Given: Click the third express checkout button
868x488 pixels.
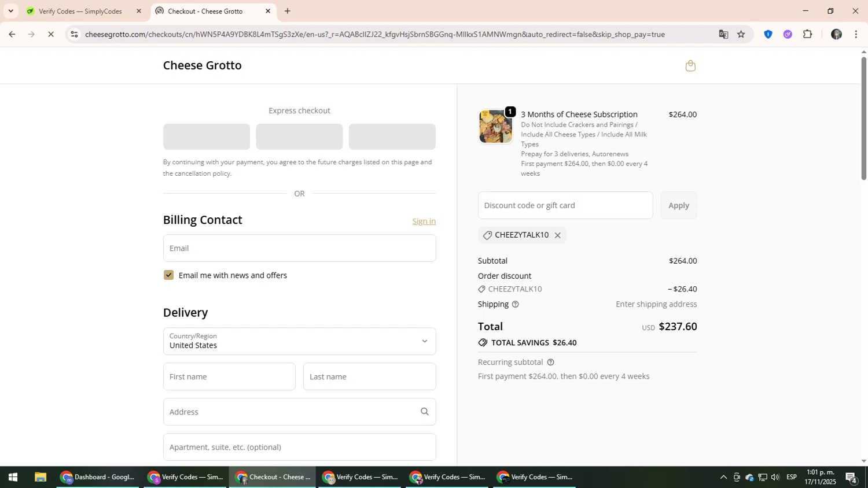Looking at the screenshot, I should [392, 136].
